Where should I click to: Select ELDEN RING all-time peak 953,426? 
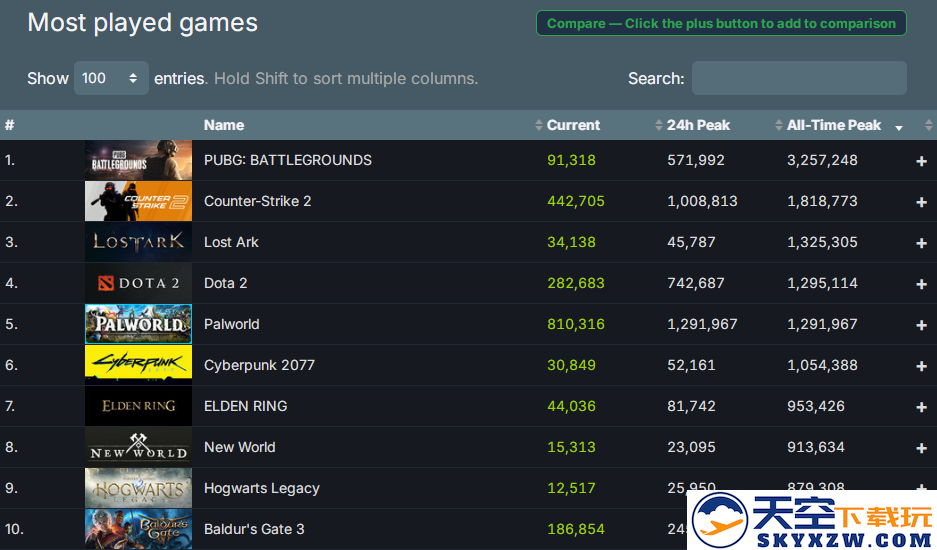[x=816, y=406]
